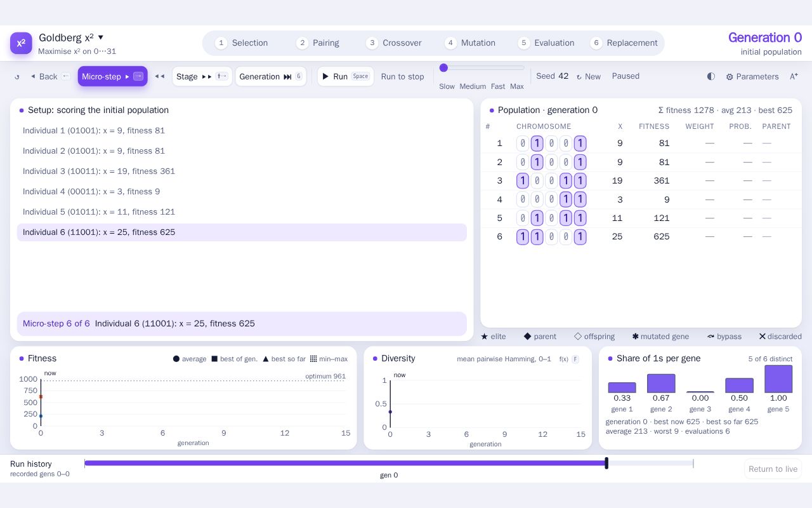Click the double left-arrow rewind icon
The image size is (812, 508).
tap(160, 77)
